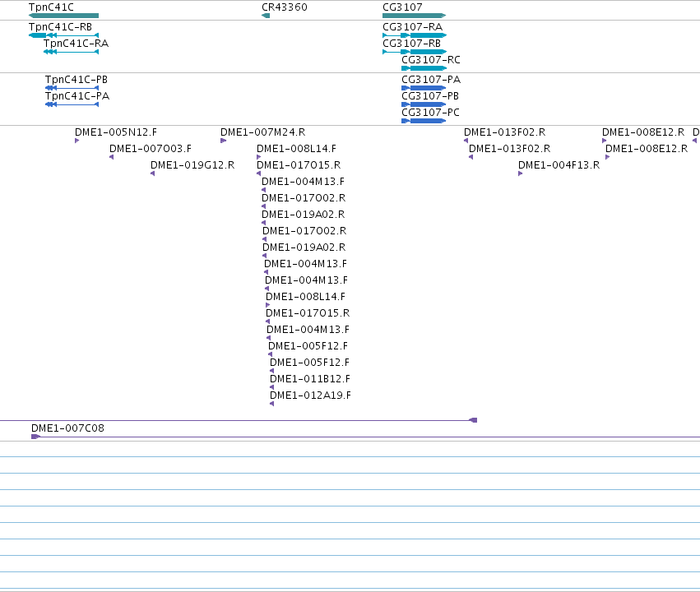Open the TpnC41C-RB transcript label
Viewport: 700px width, 592px height.
(60, 27)
